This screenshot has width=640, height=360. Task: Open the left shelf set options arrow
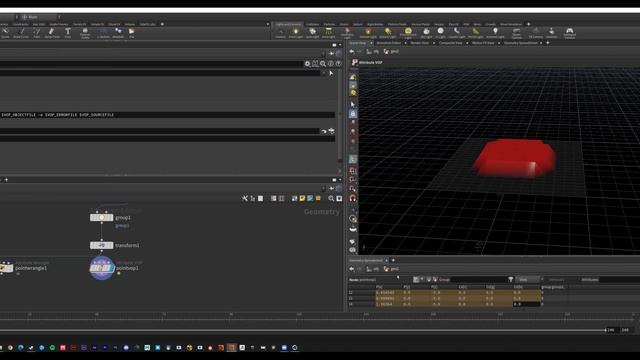tap(268, 24)
